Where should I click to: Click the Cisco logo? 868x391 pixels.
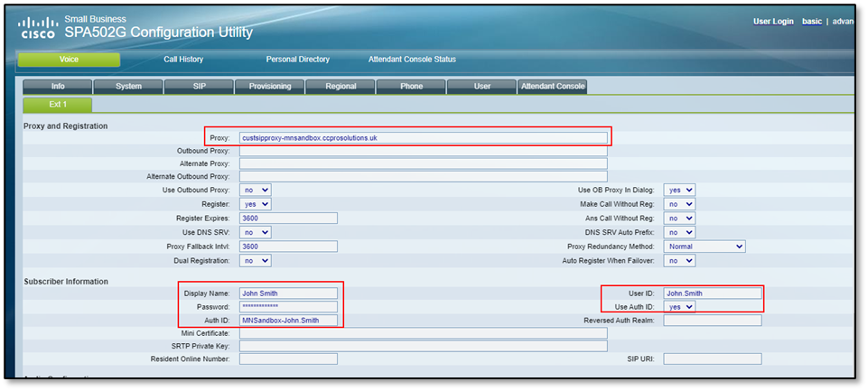click(x=38, y=27)
